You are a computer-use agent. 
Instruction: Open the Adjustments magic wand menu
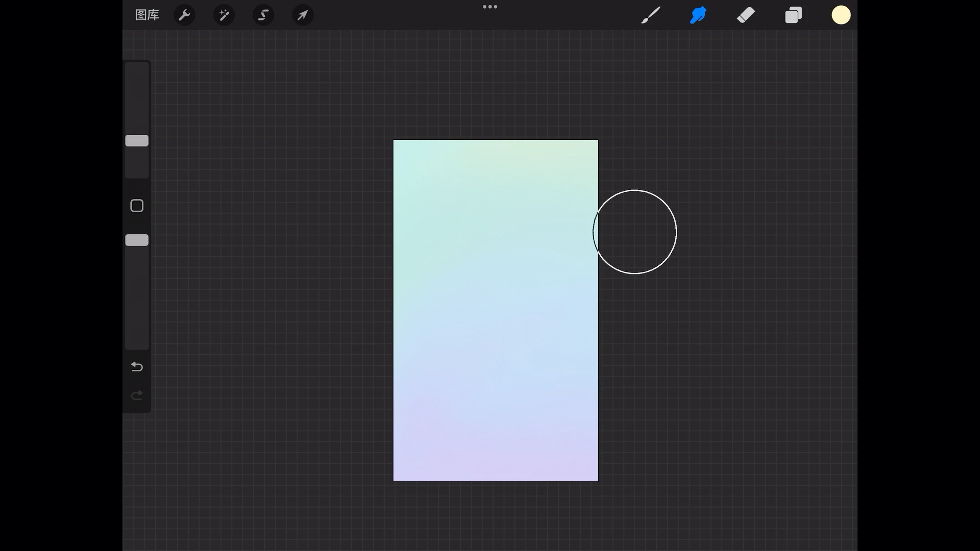tap(224, 15)
